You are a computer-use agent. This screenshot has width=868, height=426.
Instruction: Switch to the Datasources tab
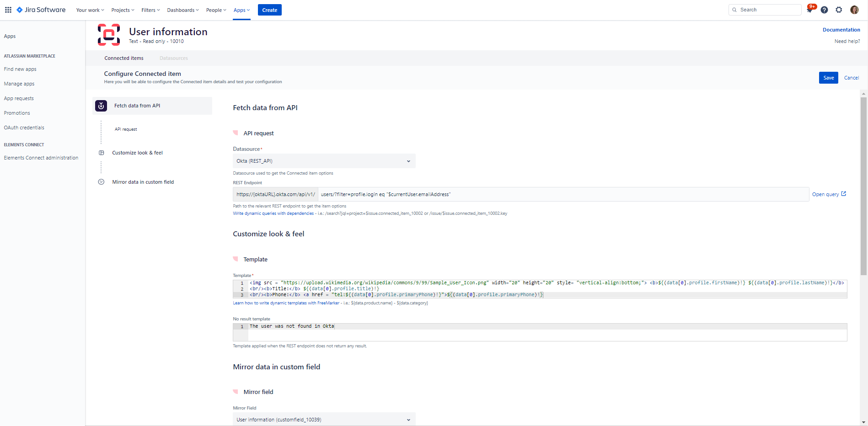click(173, 58)
